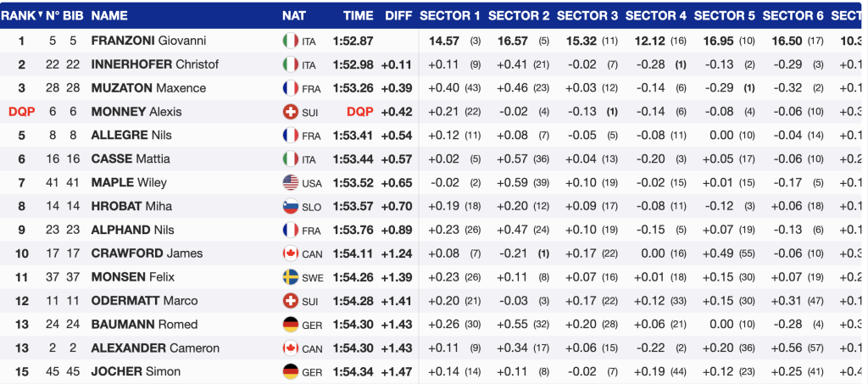868x384 pixels.
Task: Click the Swiss flag in Monney's row
Action: click(290, 112)
